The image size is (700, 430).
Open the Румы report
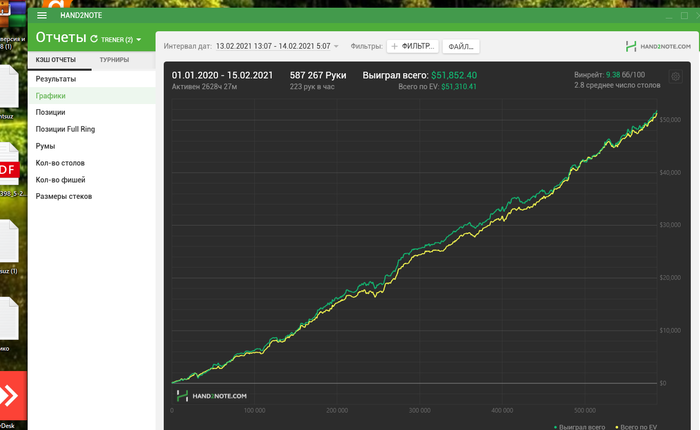tap(92, 146)
